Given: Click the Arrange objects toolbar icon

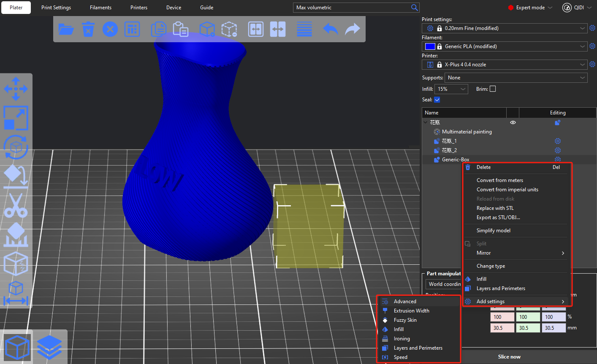Looking at the screenshot, I should [x=132, y=29].
